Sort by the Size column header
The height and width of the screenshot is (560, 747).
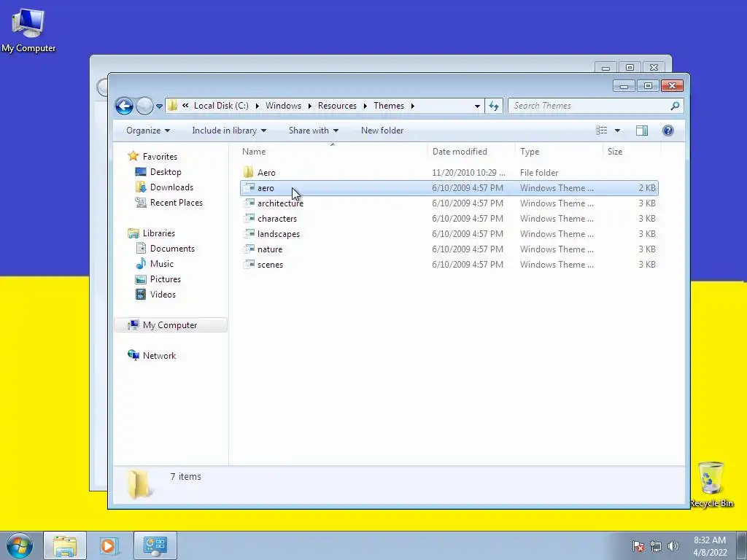pyautogui.click(x=632, y=152)
